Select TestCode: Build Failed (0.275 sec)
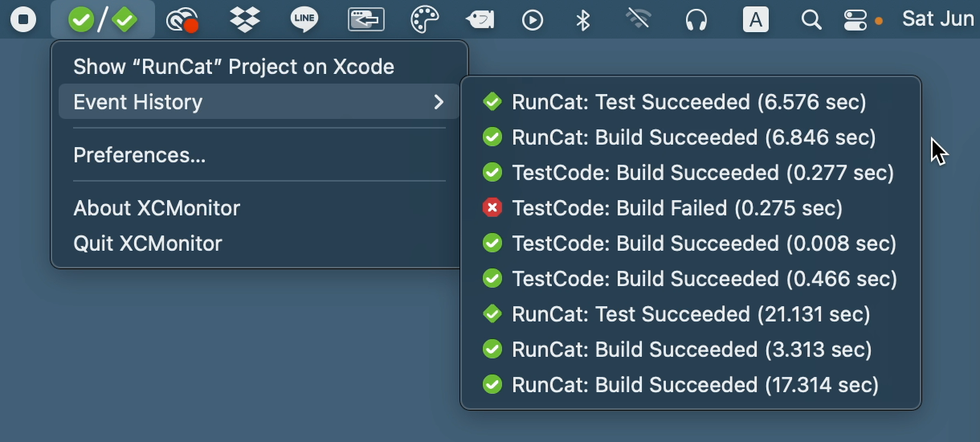This screenshot has width=980, height=442. (x=691, y=208)
